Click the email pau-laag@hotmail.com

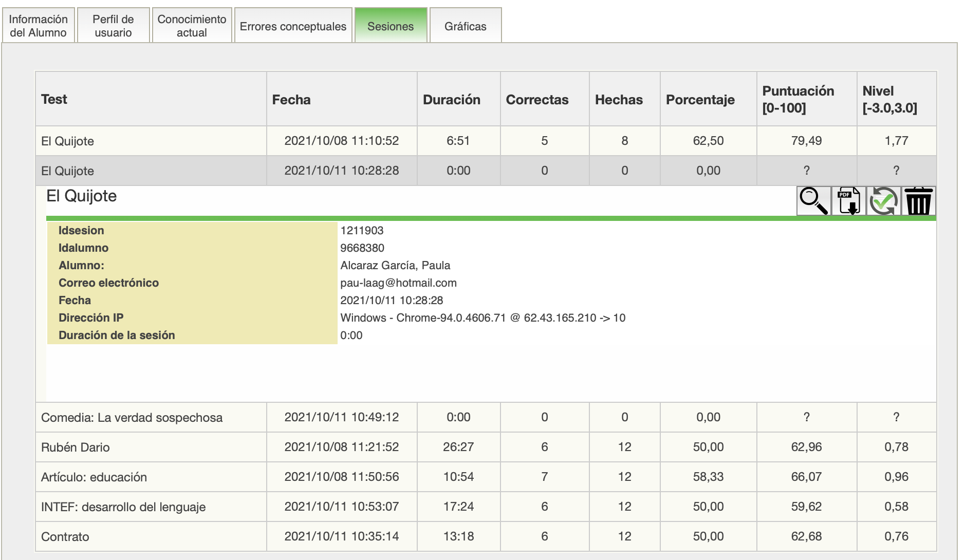pyautogui.click(x=398, y=283)
